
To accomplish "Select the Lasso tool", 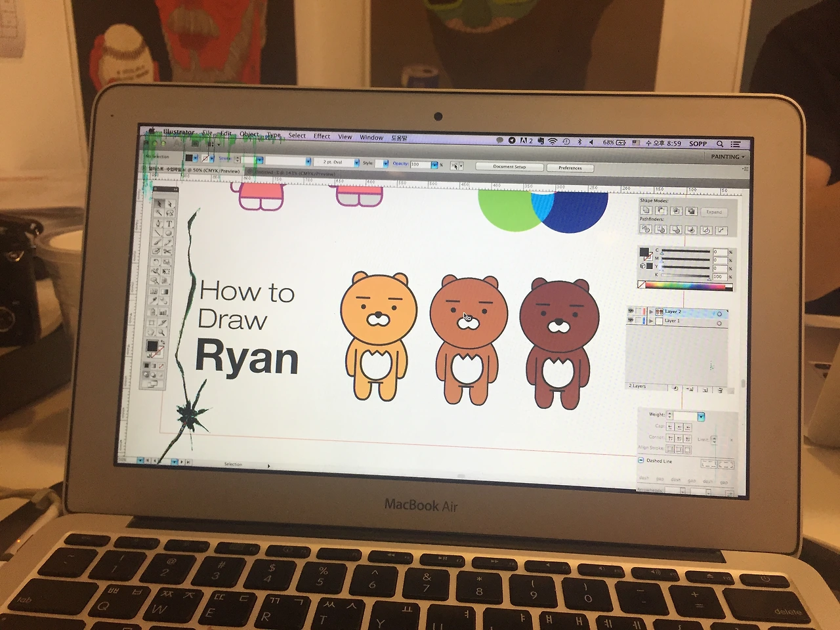I will tap(169, 214).
